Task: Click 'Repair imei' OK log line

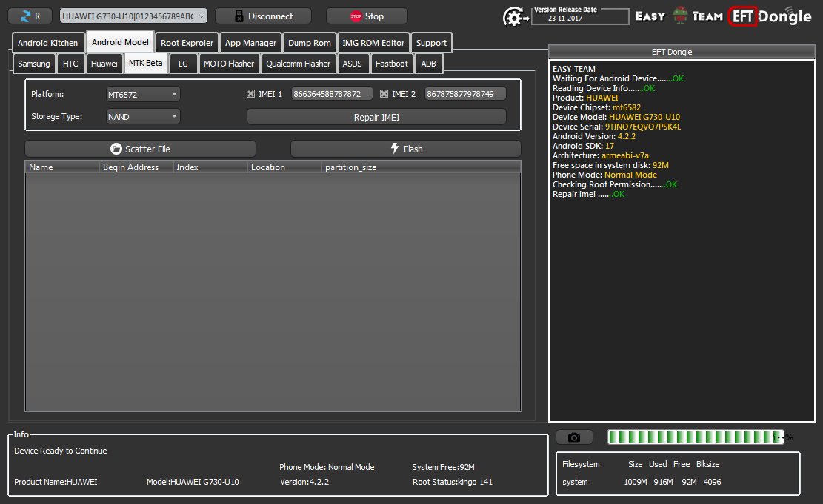Action: click(x=588, y=194)
